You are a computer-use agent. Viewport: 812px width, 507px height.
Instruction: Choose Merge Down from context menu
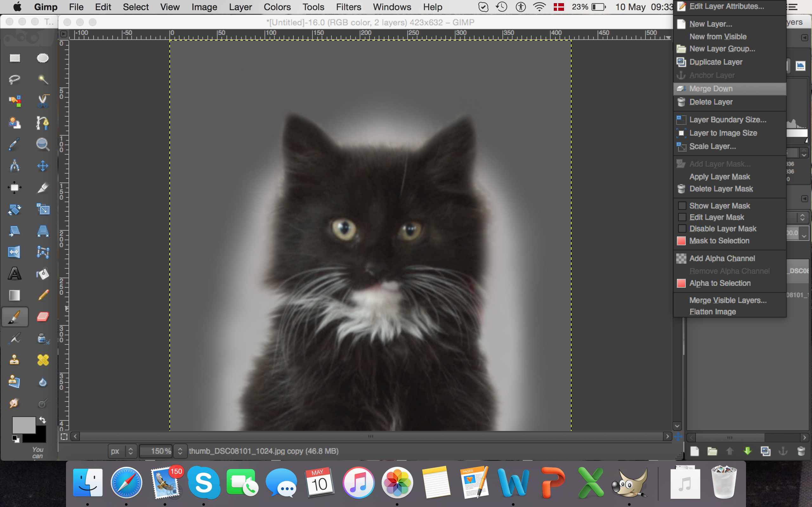coord(711,89)
